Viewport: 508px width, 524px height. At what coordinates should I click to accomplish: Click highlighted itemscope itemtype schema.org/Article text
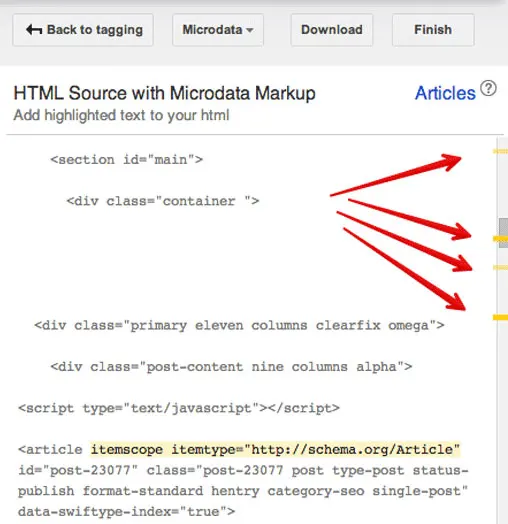pyautogui.click(x=275, y=449)
